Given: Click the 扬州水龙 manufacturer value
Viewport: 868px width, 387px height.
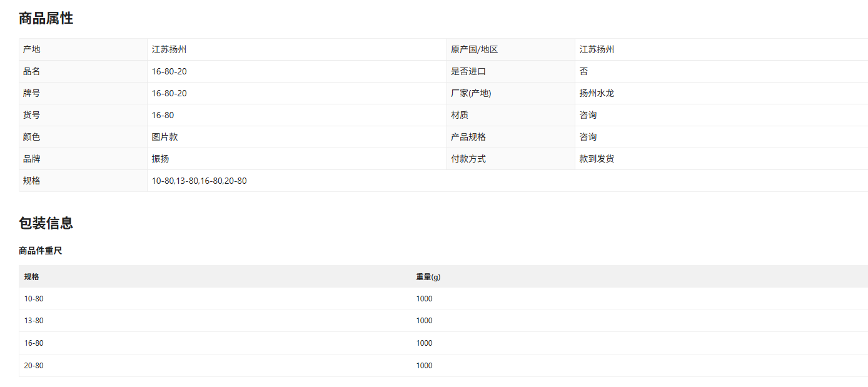Looking at the screenshot, I should pyautogui.click(x=597, y=93).
